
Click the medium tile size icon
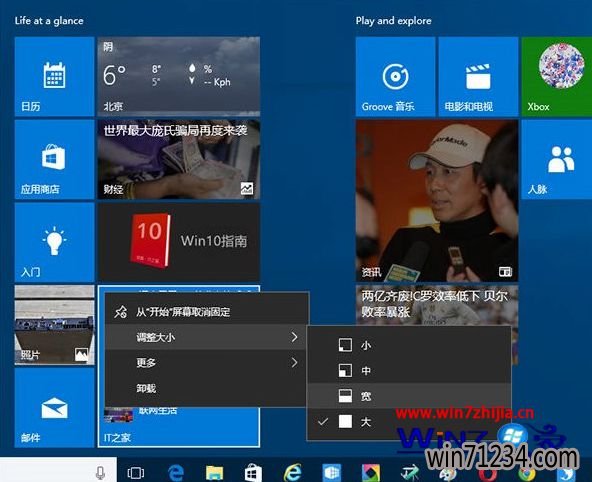coord(345,371)
